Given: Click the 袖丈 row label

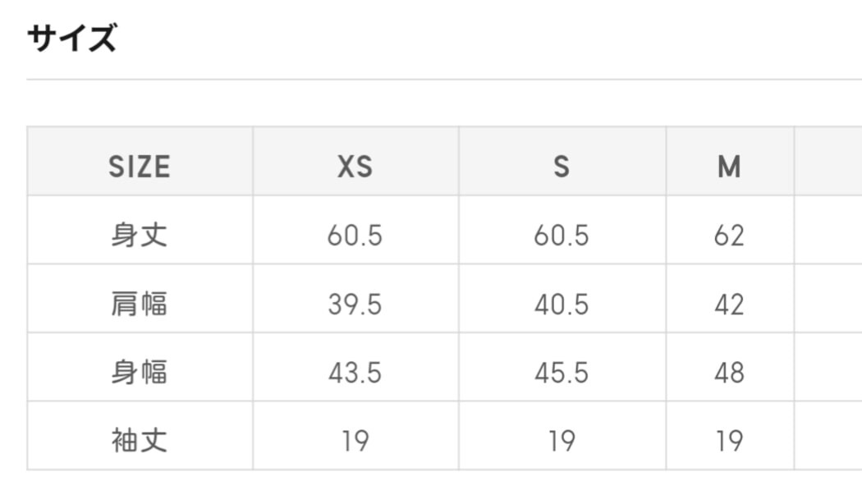Looking at the screenshot, I should (x=140, y=442).
